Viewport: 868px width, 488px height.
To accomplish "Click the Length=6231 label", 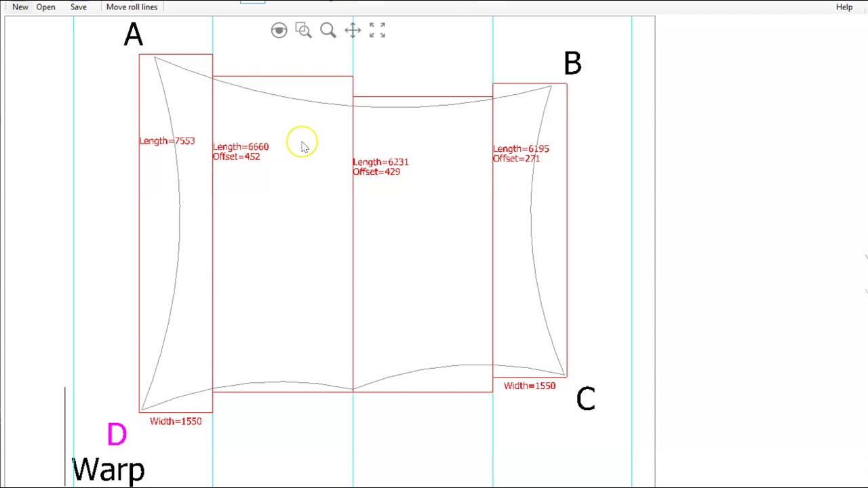I will (380, 162).
